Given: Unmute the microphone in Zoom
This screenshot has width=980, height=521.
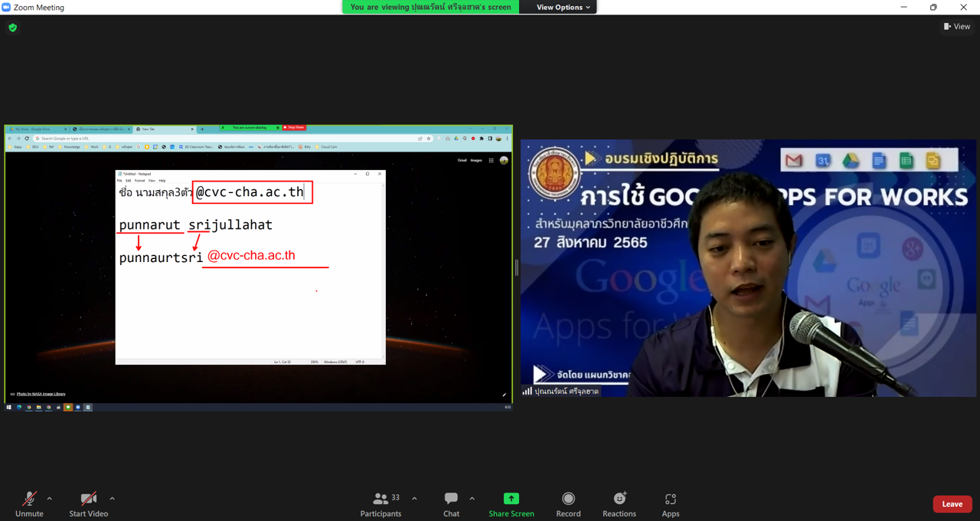Looking at the screenshot, I should click(x=29, y=504).
